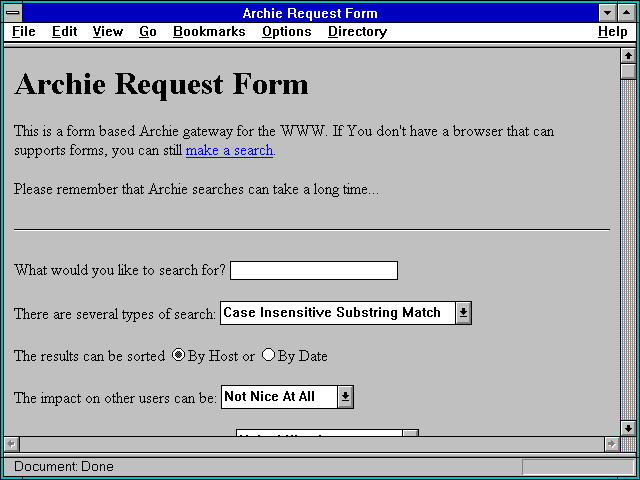This screenshot has width=640, height=480.
Task: Click the 'Document: Done' status text
Action: tap(64, 467)
